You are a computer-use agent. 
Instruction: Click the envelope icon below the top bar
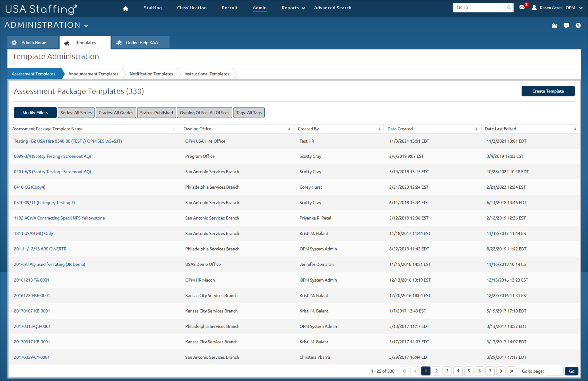554,25
